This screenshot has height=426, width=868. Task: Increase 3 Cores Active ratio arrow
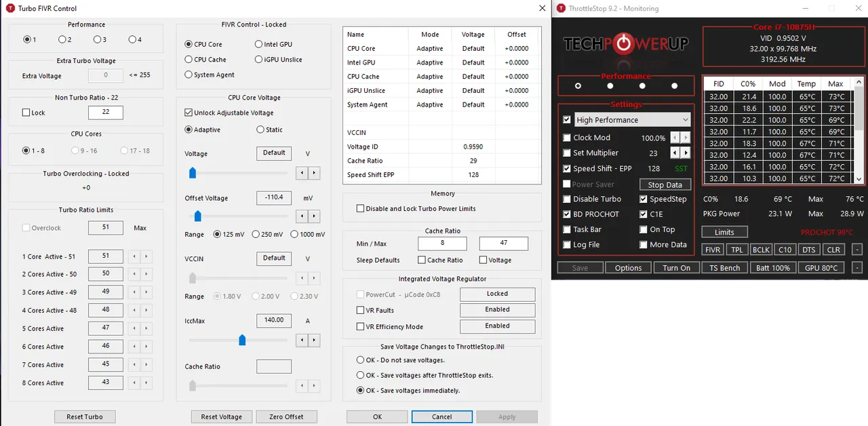click(x=146, y=292)
